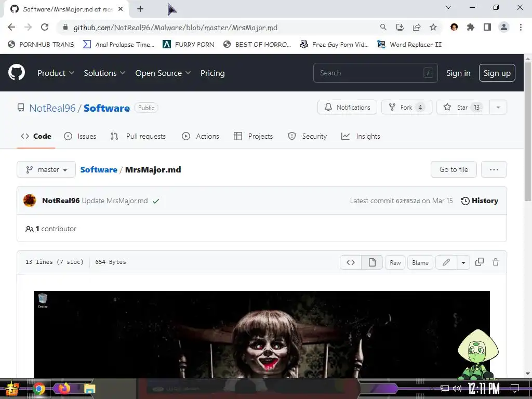Expand the Solutions menu

coord(104,73)
